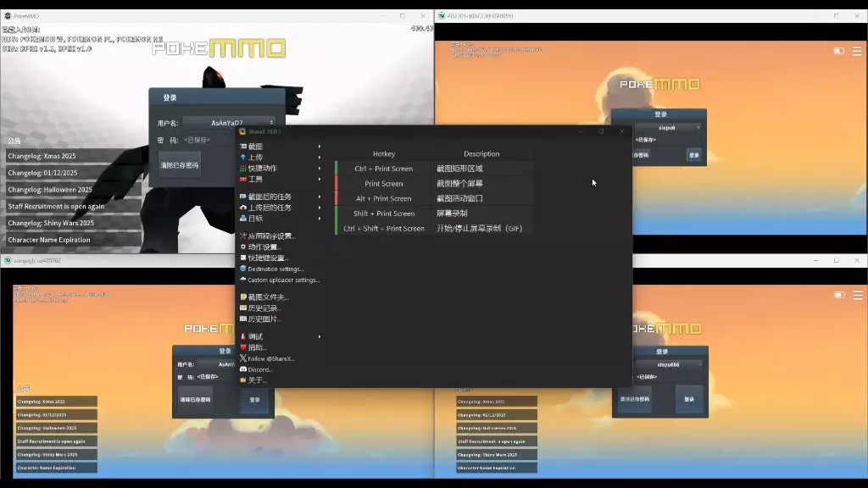This screenshot has width=868, height=488.
Task: Expand the 目标 destinations submenu arrow
Action: [320, 219]
